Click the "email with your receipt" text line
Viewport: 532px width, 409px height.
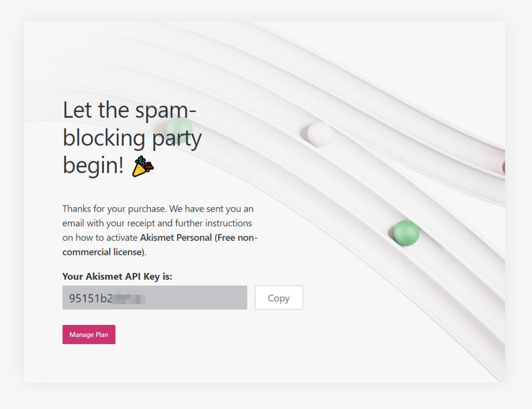[157, 223]
